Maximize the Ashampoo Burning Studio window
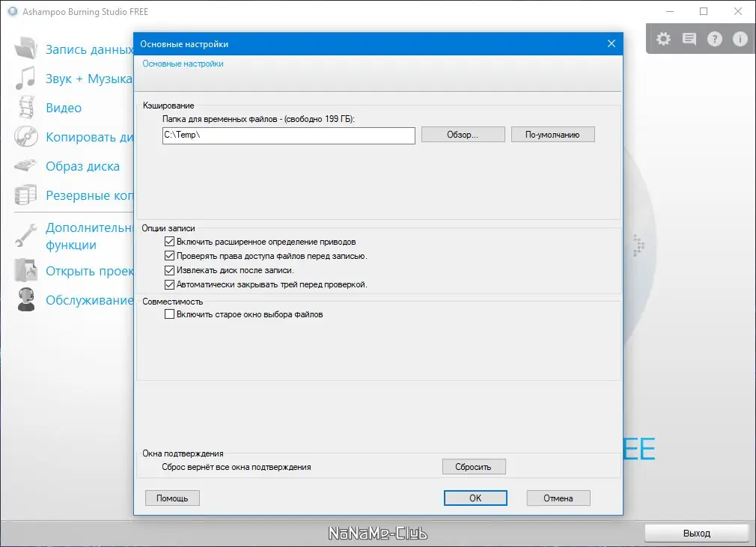Screen dimensions: 756x547 (x=704, y=11)
